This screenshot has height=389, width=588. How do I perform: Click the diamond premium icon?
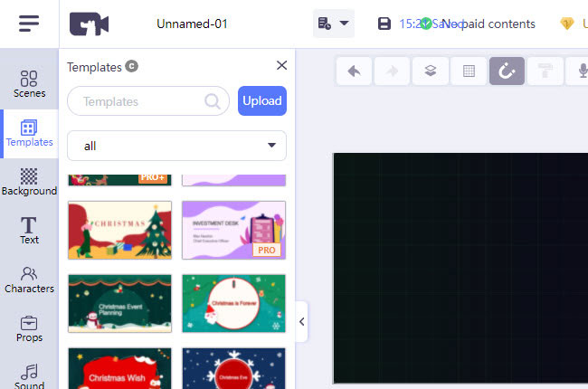[x=566, y=24]
